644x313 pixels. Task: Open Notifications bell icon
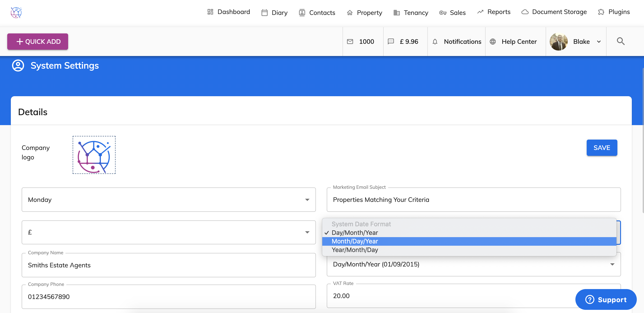click(435, 42)
